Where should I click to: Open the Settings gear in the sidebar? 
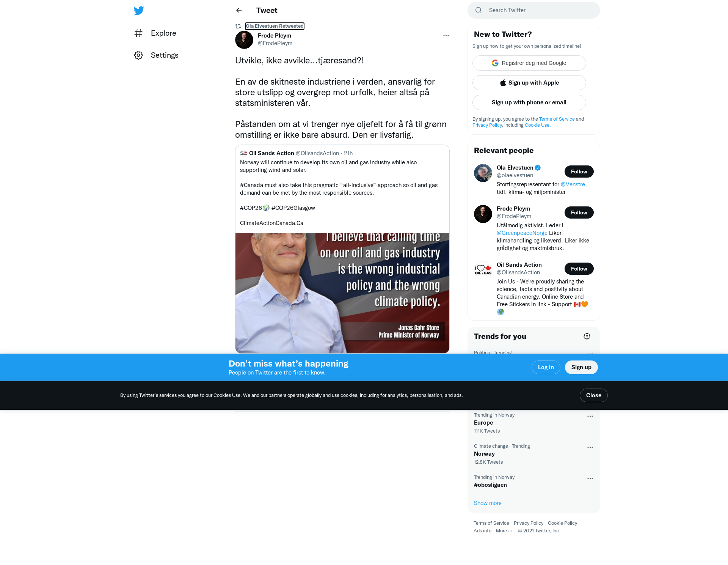pyautogui.click(x=138, y=55)
